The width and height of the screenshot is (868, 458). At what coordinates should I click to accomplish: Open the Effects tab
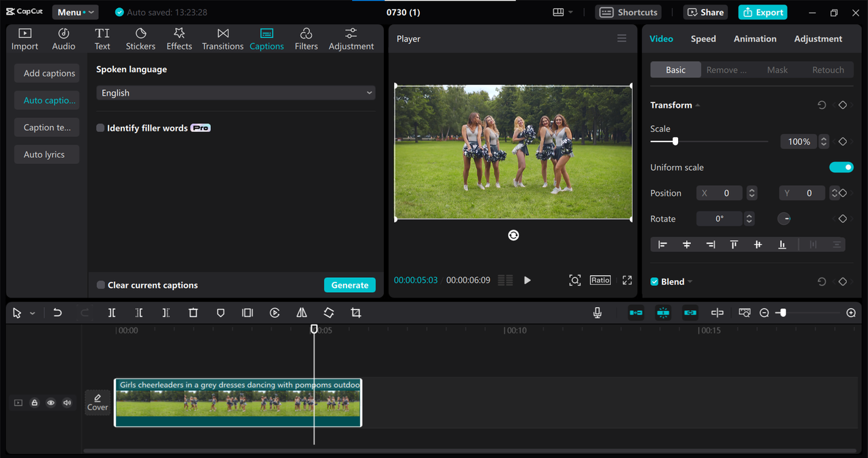click(179, 39)
